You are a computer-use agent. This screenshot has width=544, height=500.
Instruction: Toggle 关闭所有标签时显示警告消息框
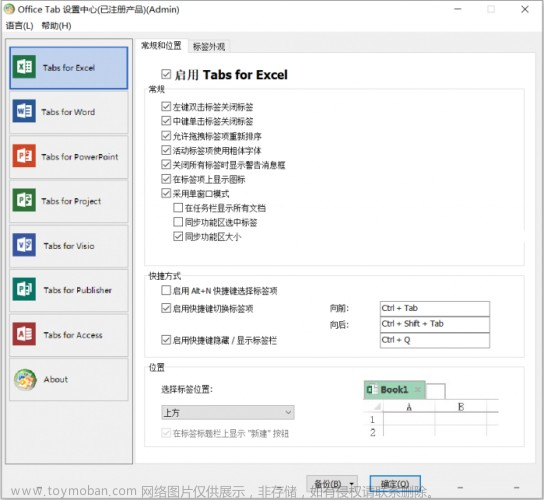(166, 164)
